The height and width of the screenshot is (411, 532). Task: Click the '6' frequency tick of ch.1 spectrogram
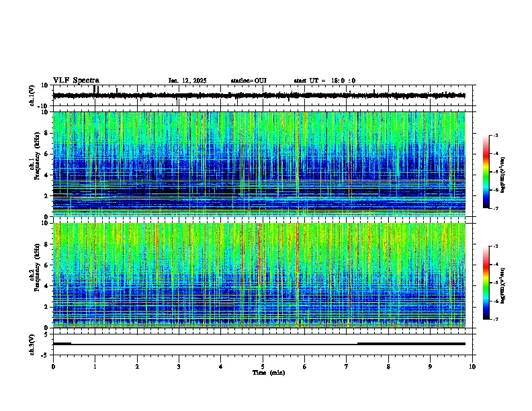click(47, 154)
